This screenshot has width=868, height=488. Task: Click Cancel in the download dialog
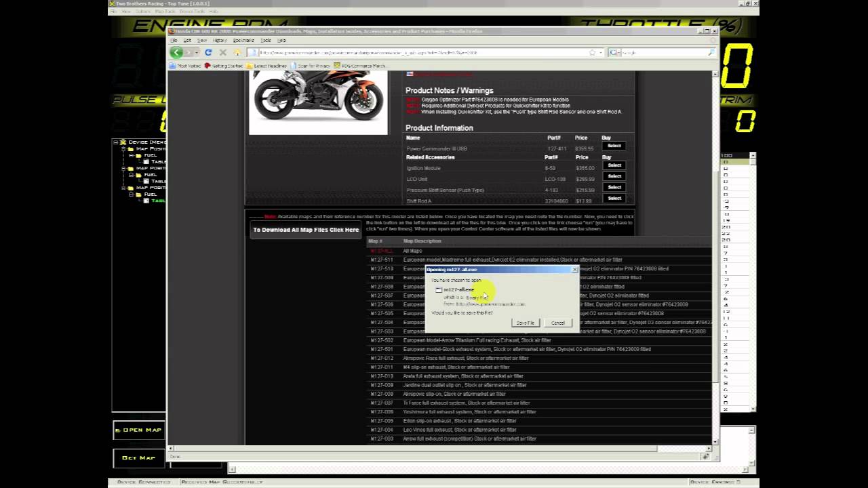[558, 323]
